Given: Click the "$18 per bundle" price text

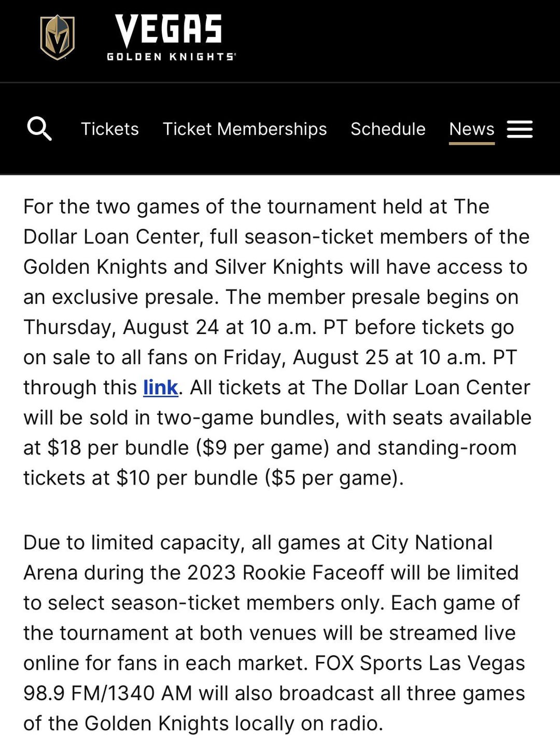Looking at the screenshot, I should [118, 448].
